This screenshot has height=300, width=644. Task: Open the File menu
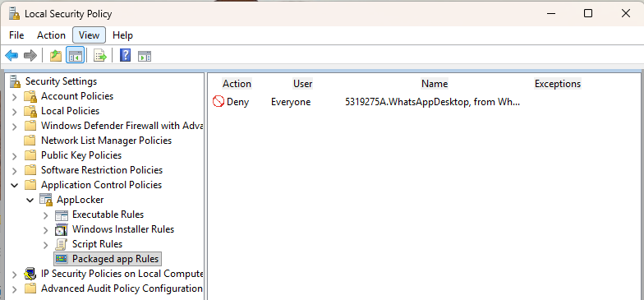[x=16, y=35]
